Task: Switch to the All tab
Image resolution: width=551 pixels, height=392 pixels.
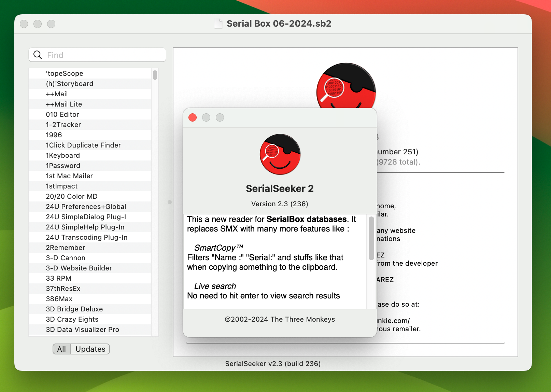Action: pos(62,349)
